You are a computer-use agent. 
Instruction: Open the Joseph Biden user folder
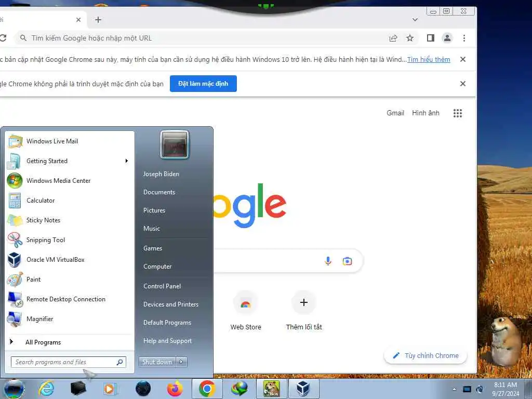click(x=161, y=174)
